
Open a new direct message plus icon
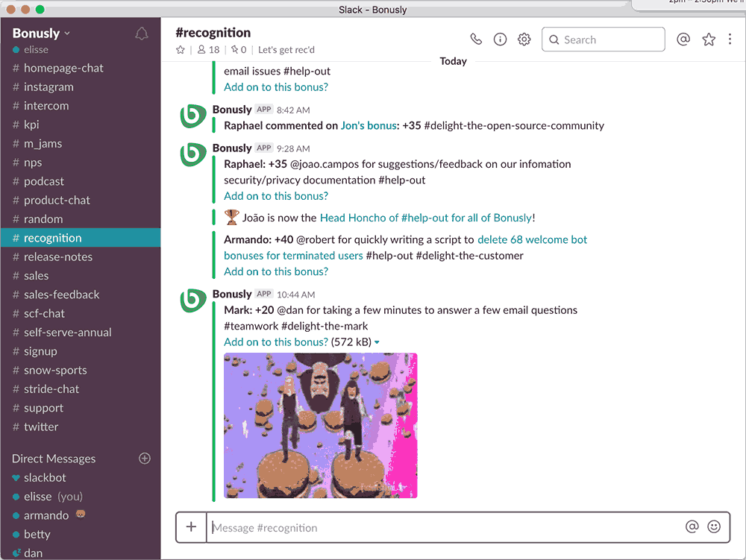(x=145, y=459)
